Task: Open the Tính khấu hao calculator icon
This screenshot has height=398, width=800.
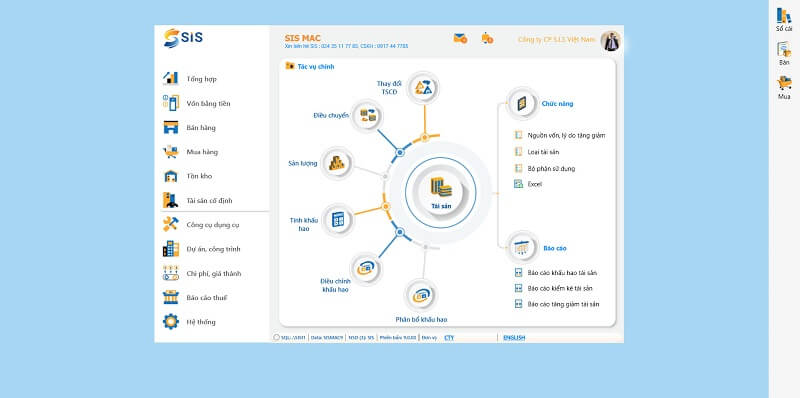Action: [x=338, y=219]
